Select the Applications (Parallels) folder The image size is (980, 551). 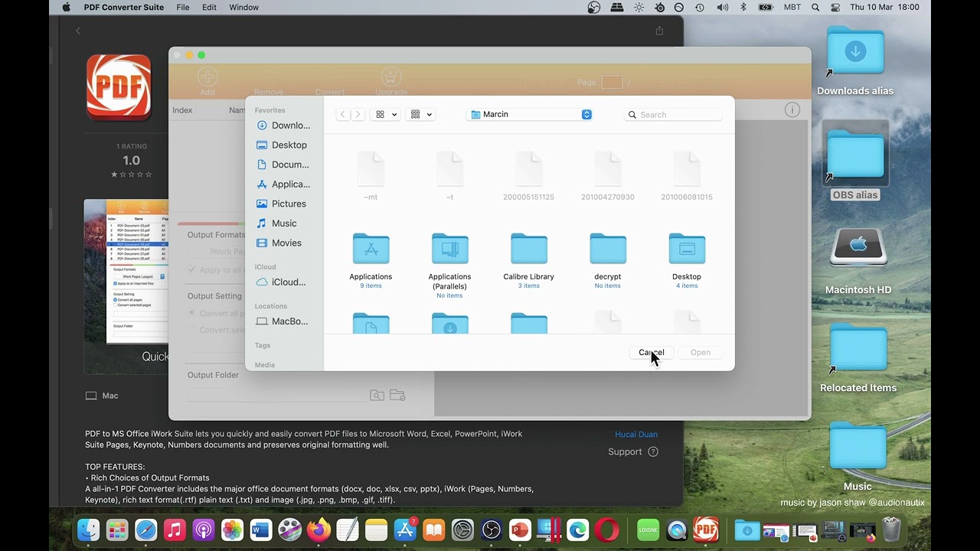[x=449, y=249]
